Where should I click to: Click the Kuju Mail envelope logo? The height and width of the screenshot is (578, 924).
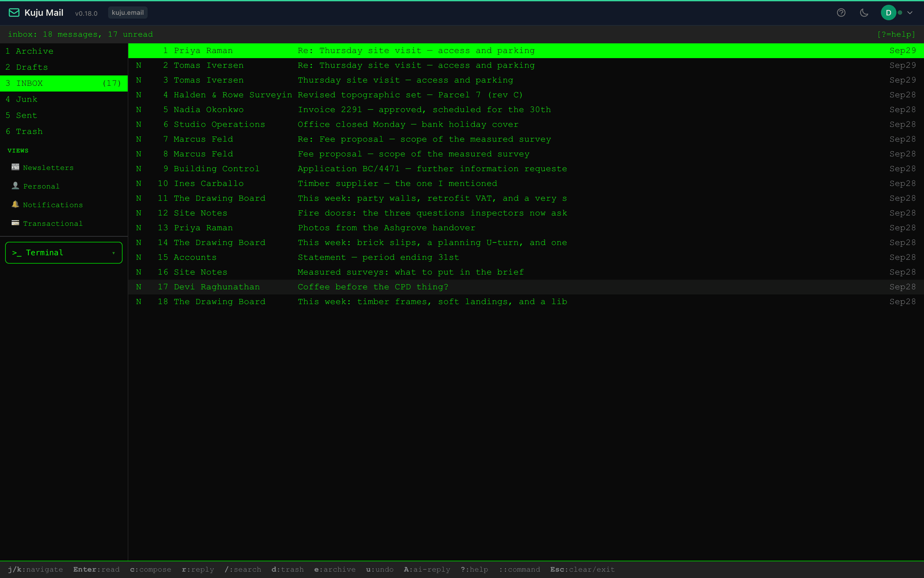click(14, 13)
